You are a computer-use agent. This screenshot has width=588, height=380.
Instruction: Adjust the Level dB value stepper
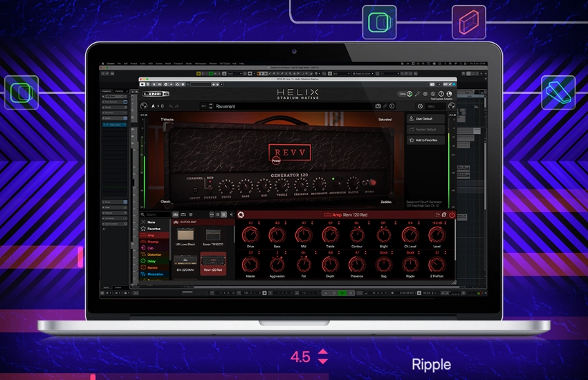pyautogui.click(x=445, y=222)
